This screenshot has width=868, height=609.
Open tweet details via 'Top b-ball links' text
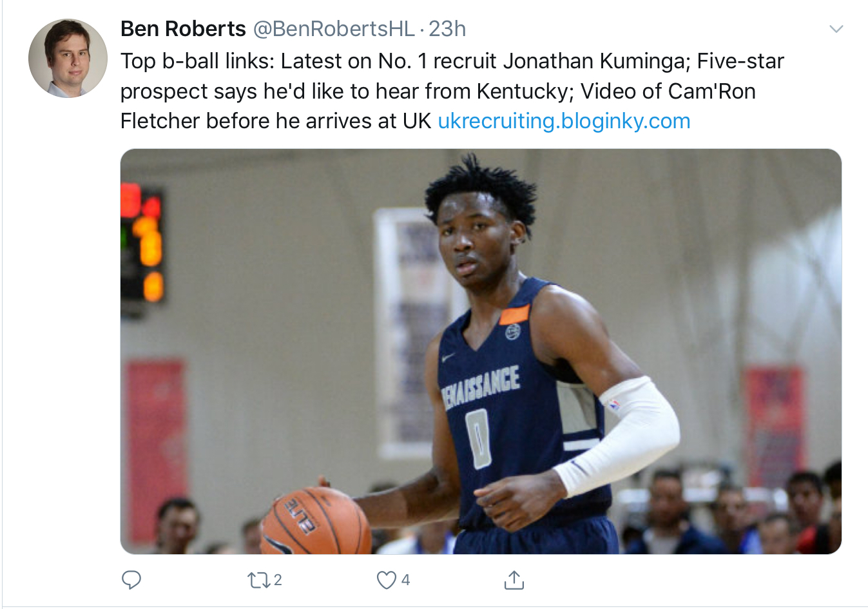[x=197, y=62]
